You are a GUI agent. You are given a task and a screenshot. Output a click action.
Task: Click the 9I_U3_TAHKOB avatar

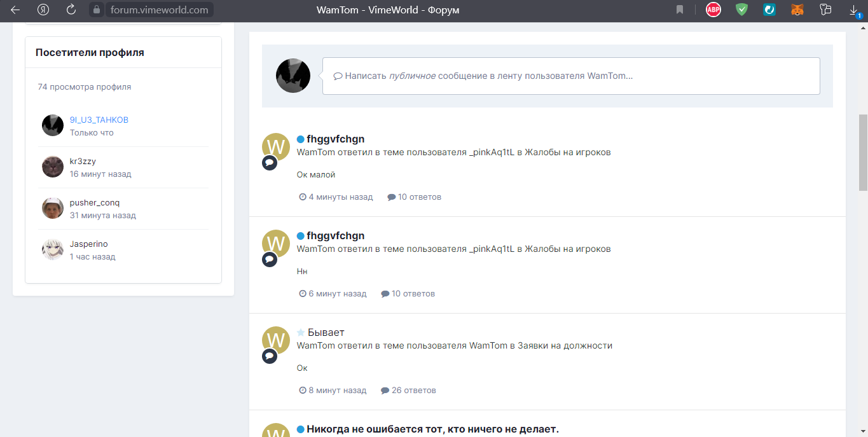point(53,125)
